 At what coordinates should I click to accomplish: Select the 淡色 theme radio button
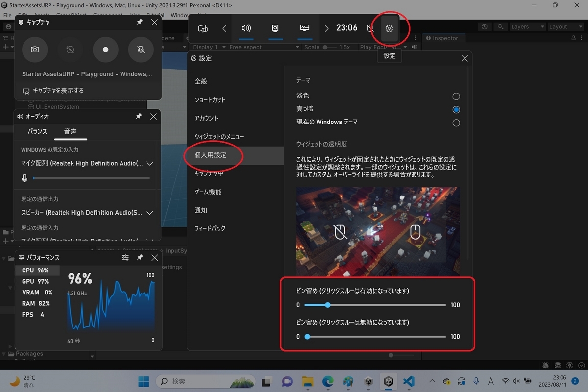[456, 97]
